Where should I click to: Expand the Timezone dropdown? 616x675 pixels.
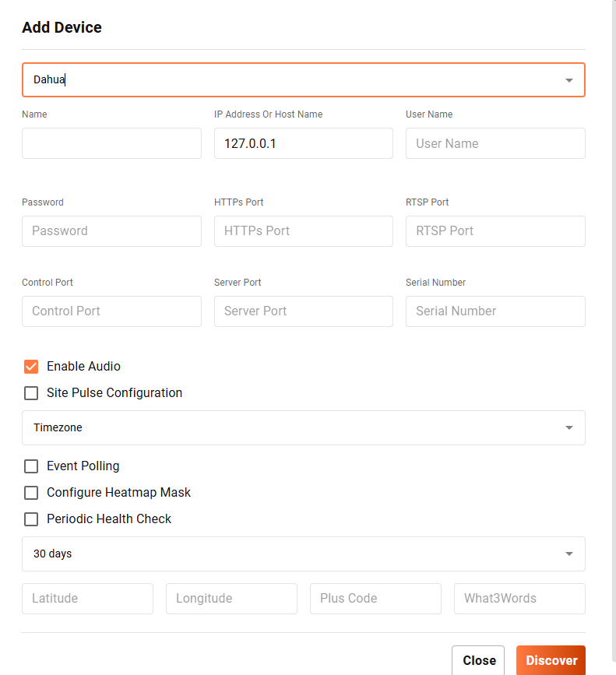303,427
